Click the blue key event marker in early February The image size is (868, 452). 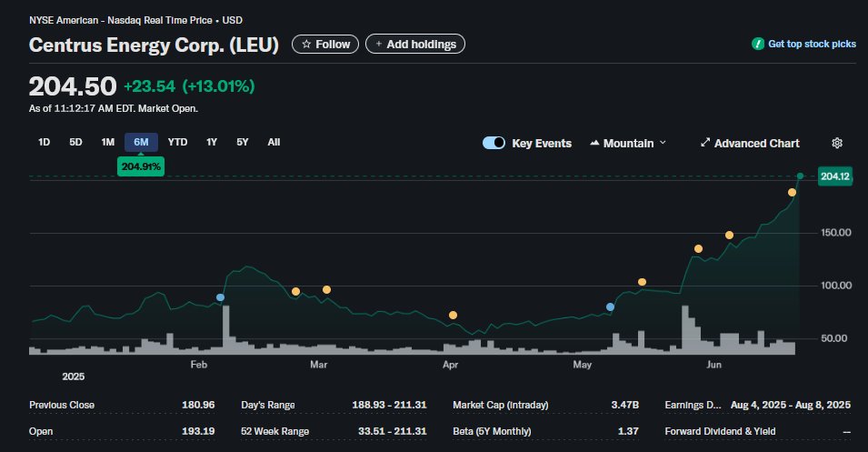point(220,297)
